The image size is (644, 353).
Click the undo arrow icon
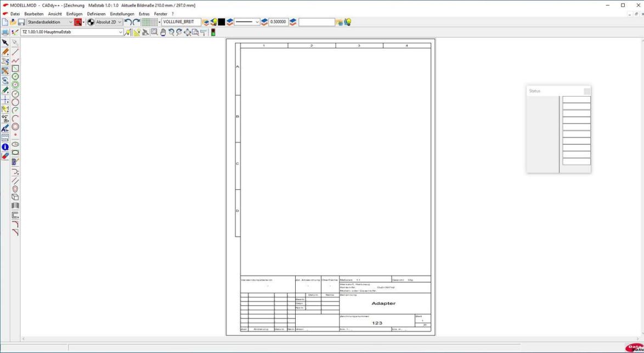127,23
